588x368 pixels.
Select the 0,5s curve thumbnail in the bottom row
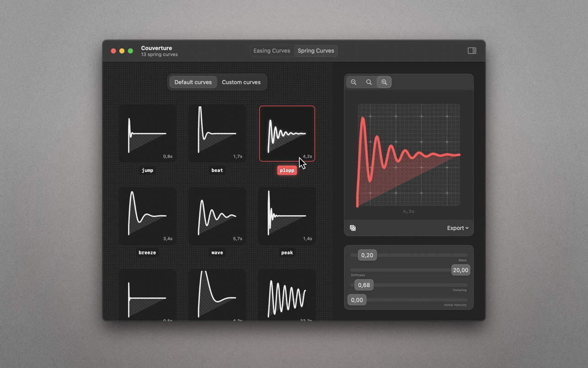(147, 295)
